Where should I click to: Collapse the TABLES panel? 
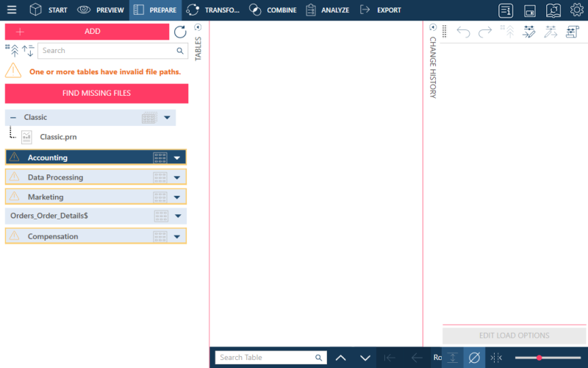point(198,27)
